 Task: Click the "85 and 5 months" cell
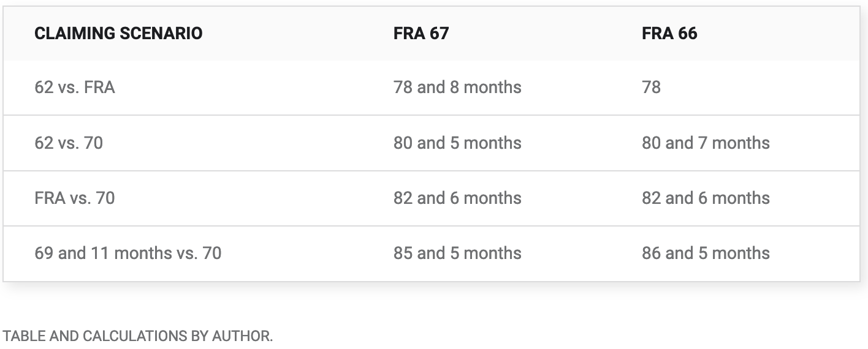tap(457, 253)
